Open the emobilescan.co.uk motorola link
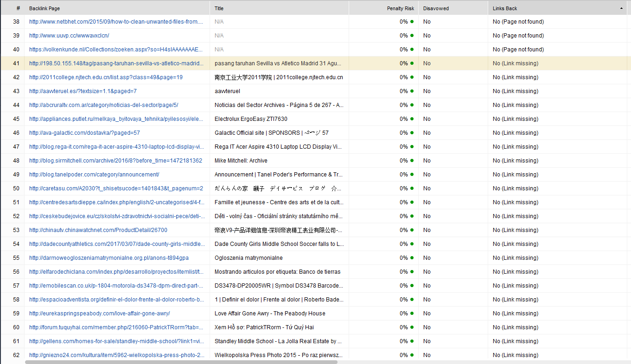Image resolution: width=631 pixels, height=364 pixels. click(x=116, y=286)
